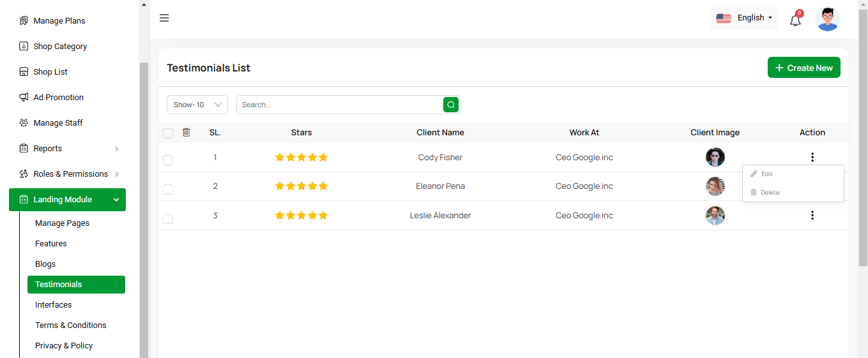Image resolution: width=868 pixels, height=358 pixels.
Task: Click the hamburger menu icon
Action: [x=164, y=18]
